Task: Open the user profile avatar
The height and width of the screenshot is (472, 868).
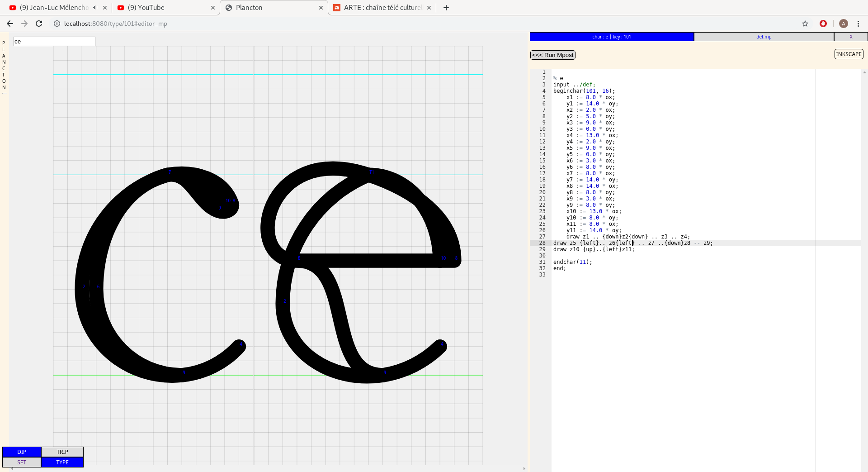Action: coord(843,24)
